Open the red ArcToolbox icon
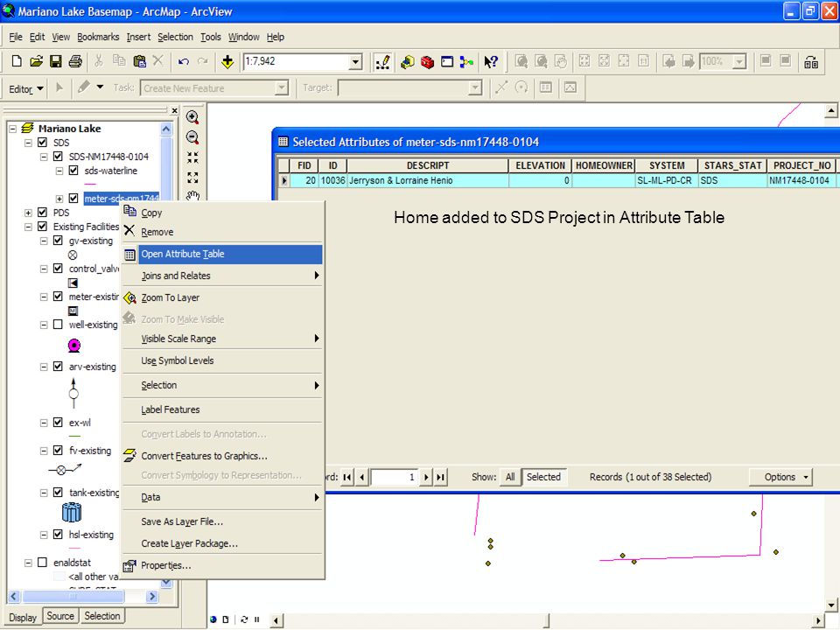This screenshot has height=630, width=840. pos(427,61)
